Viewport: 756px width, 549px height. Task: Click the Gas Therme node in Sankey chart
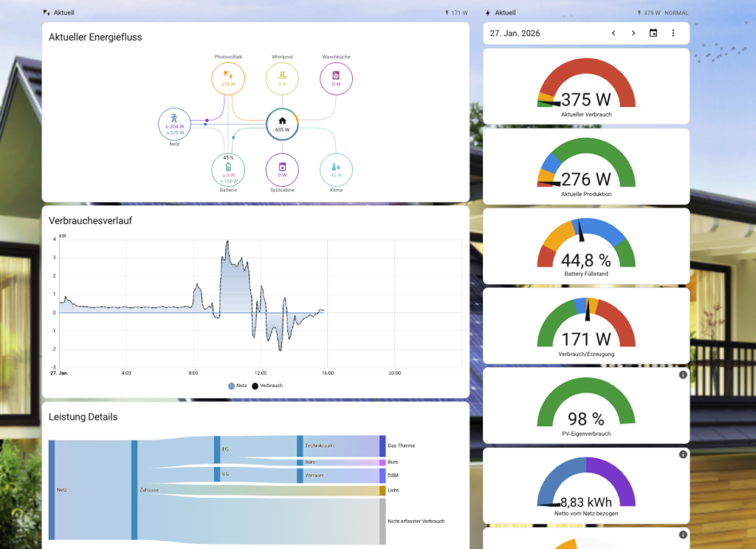(x=382, y=446)
